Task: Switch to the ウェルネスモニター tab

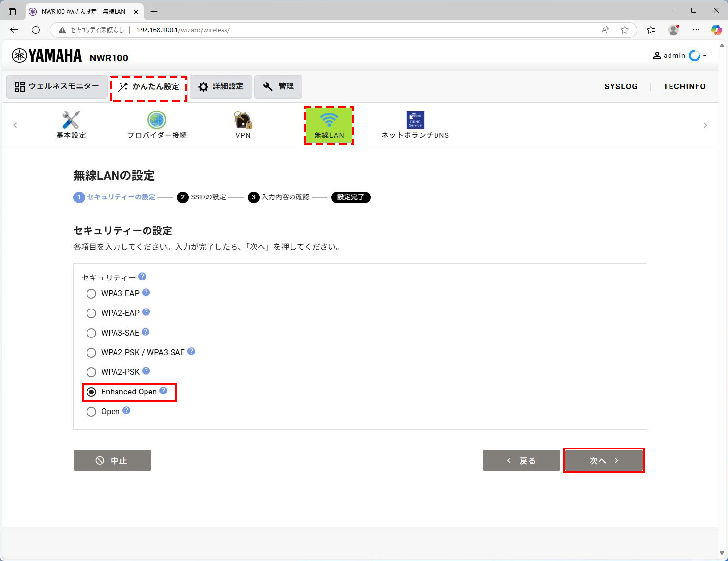Action: coord(57,87)
